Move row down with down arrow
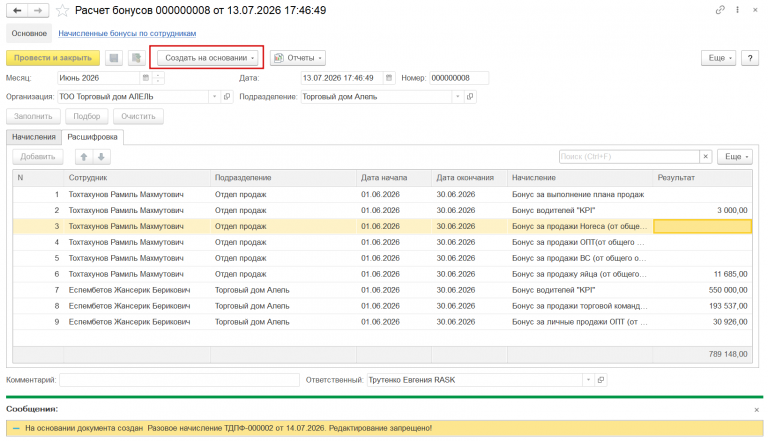768x441 pixels. coord(101,157)
